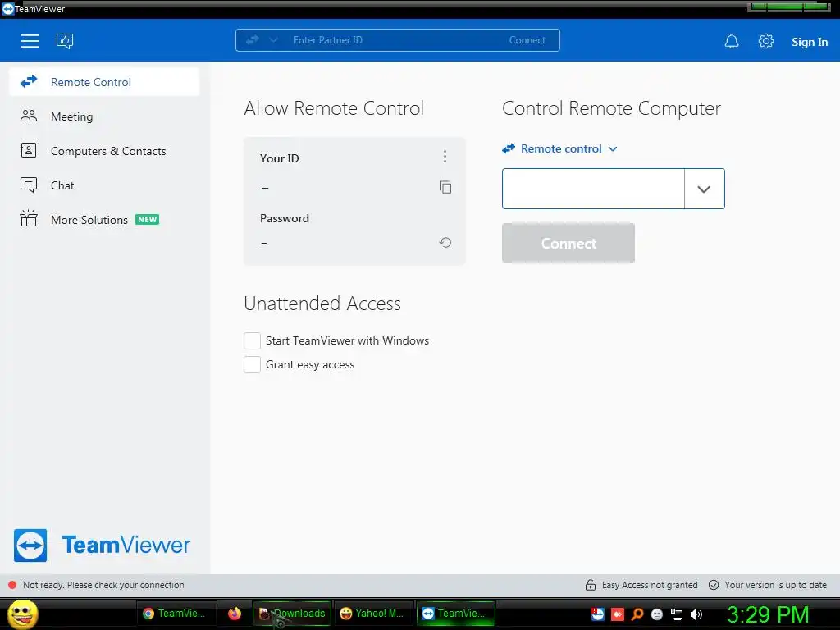Check Grant easy access
The image size is (840, 630).
(253, 365)
